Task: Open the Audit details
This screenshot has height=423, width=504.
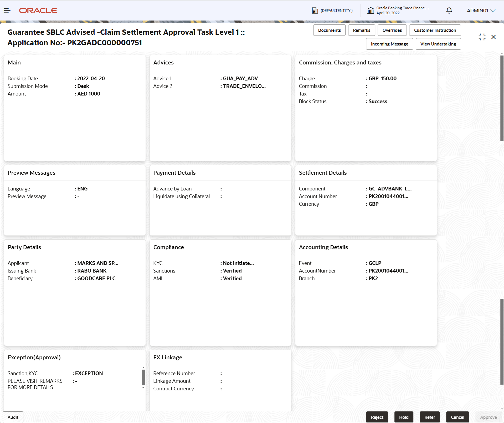Action: pyautogui.click(x=13, y=417)
